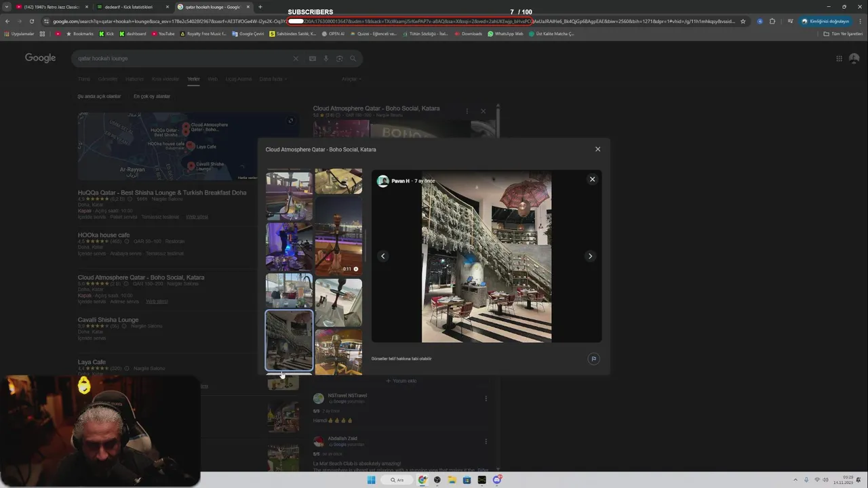This screenshot has width=868, height=488.
Task: Report the photo using the flag icon
Action: [x=593, y=359]
